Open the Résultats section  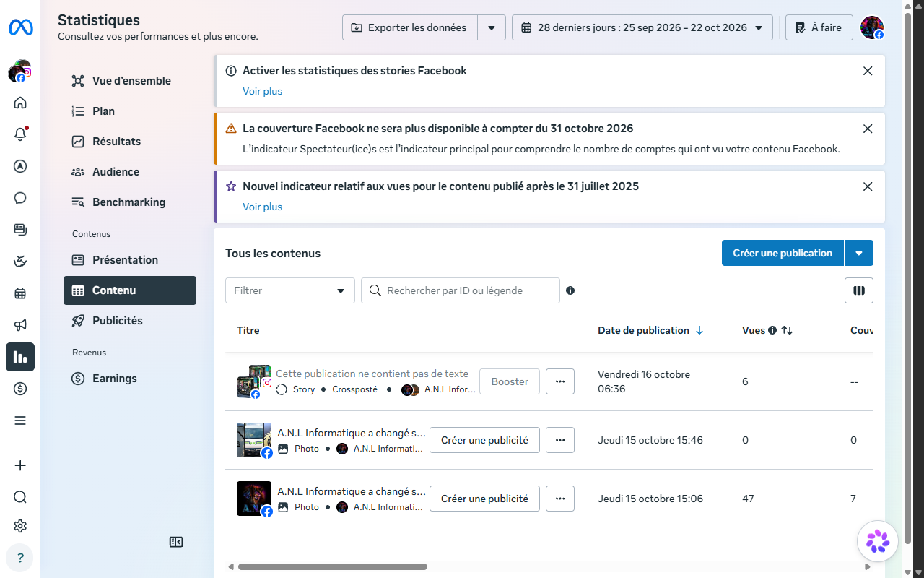coord(130,142)
